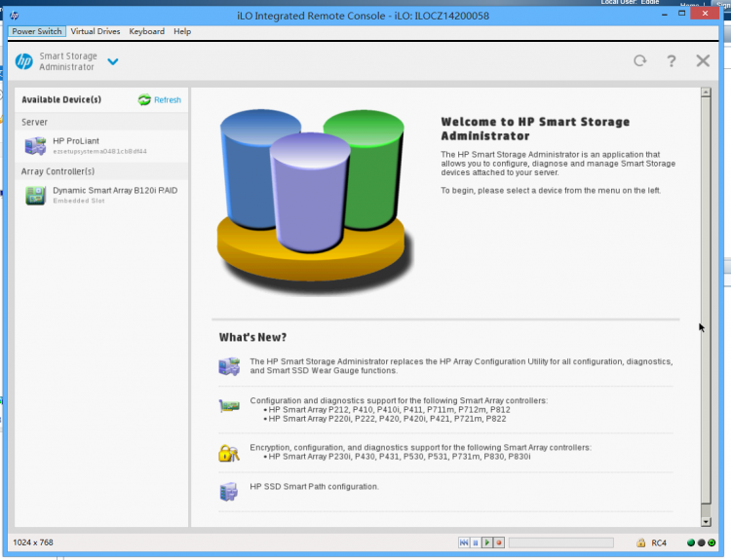This screenshot has height=560, width=731.
Task: Open the Help menu
Action: [x=182, y=31]
